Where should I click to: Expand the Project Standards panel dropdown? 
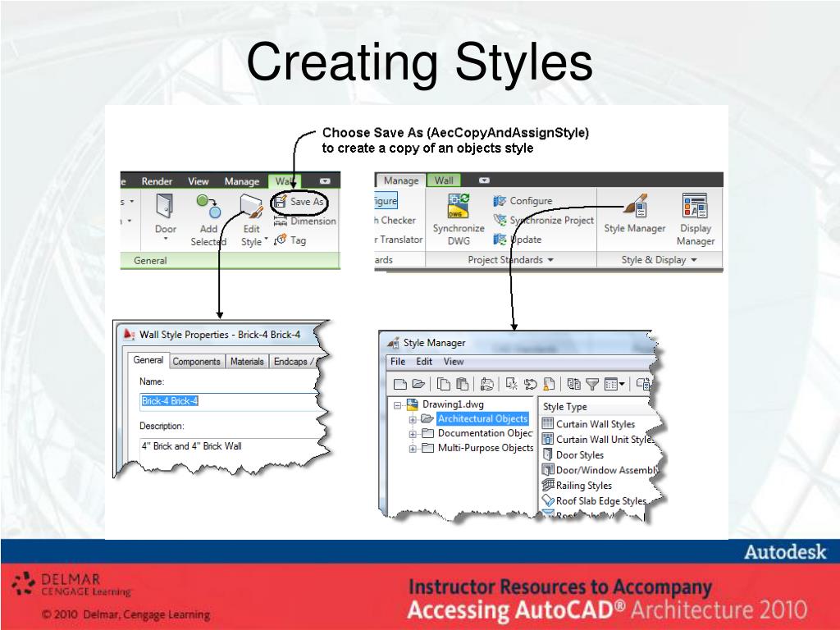tap(550, 260)
